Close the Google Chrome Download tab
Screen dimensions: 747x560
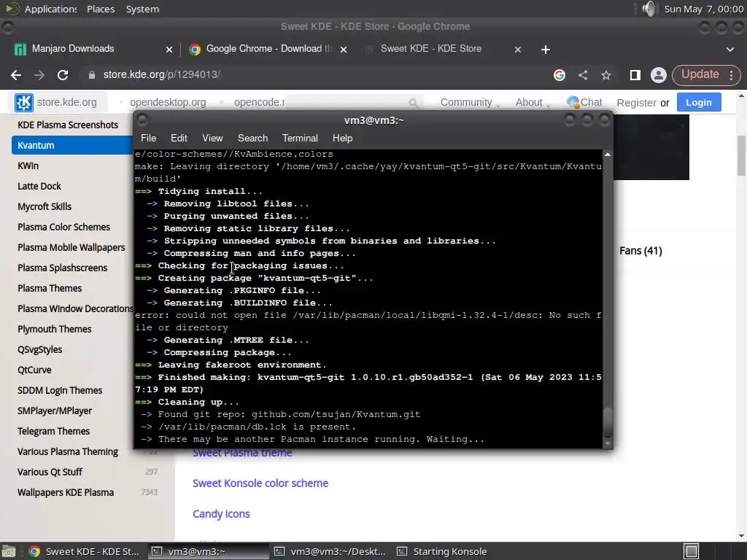tap(344, 50)
